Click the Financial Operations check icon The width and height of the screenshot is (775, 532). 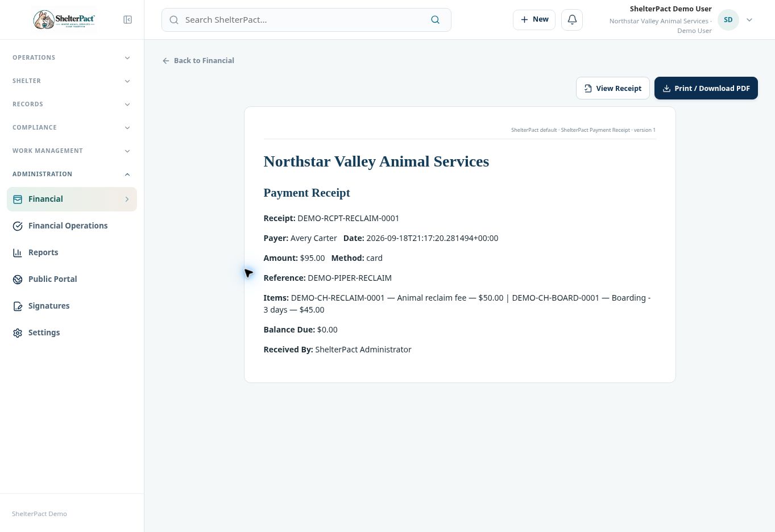point(18,226)
